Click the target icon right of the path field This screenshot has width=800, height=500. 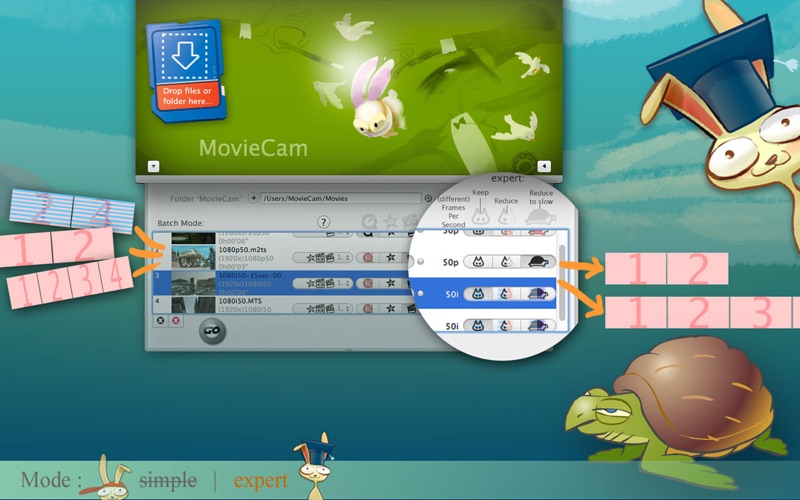click(428, 198)
